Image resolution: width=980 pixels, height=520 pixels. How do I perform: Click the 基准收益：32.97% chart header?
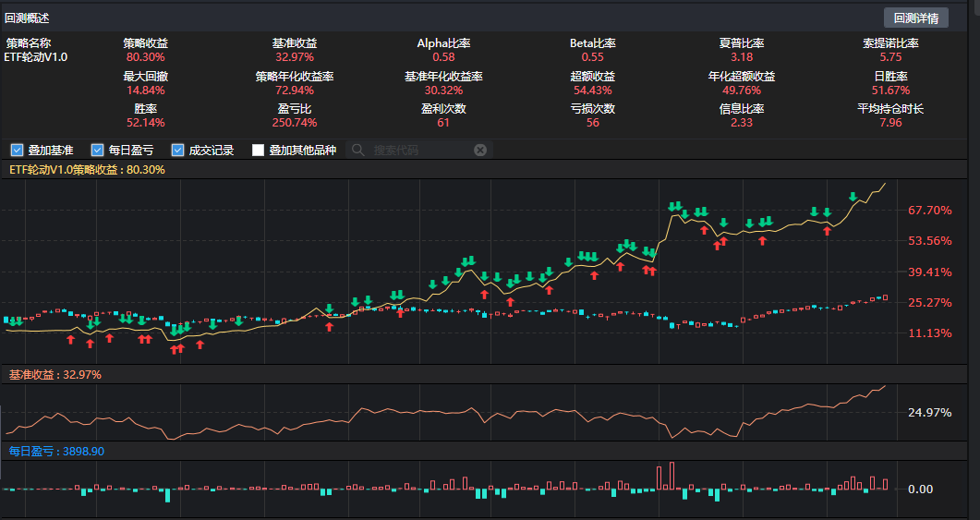55,374
